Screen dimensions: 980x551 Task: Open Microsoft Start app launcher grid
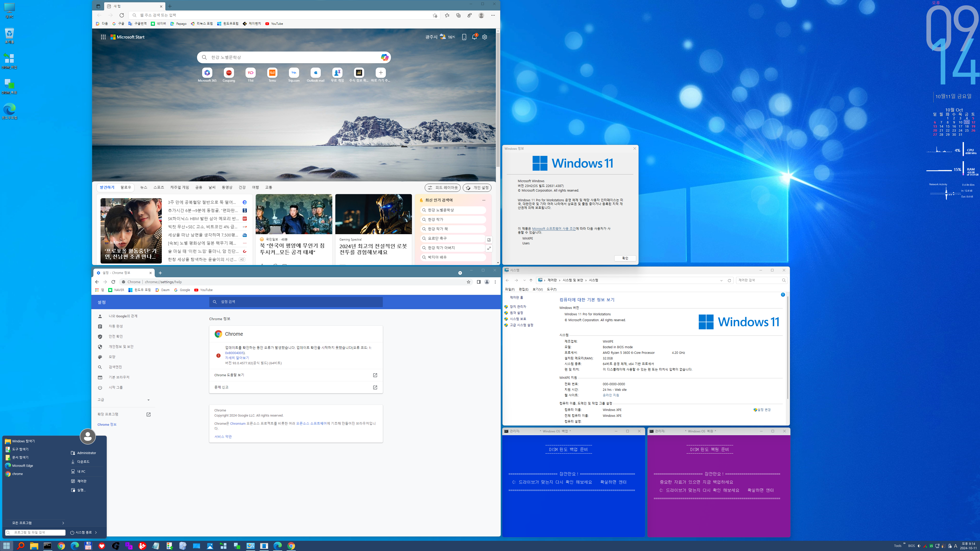103,37
